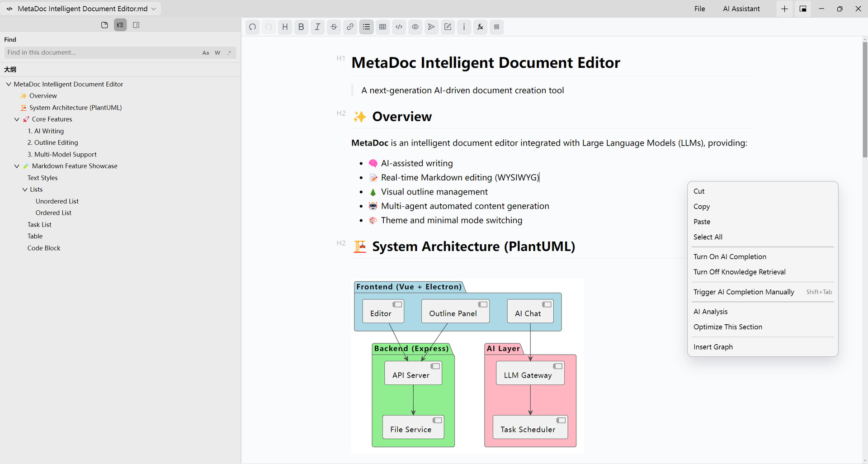Collapse the MetaDoc Intelligent Document Editor outline node
This screenshot has height=464, width=868.
tap(9, 84)
